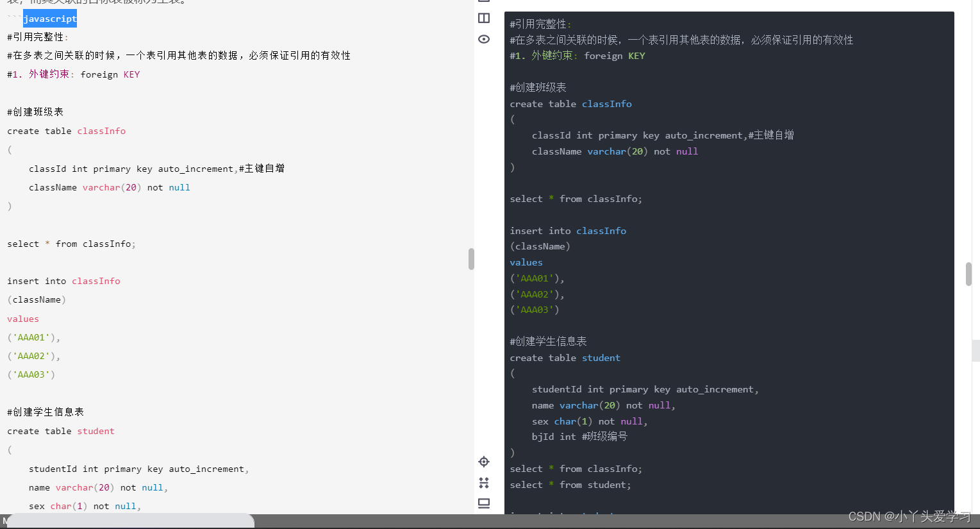Click '(className)' line in the preview
The height and width of the screenshot is (529, 980).
[x=540, y=246]
